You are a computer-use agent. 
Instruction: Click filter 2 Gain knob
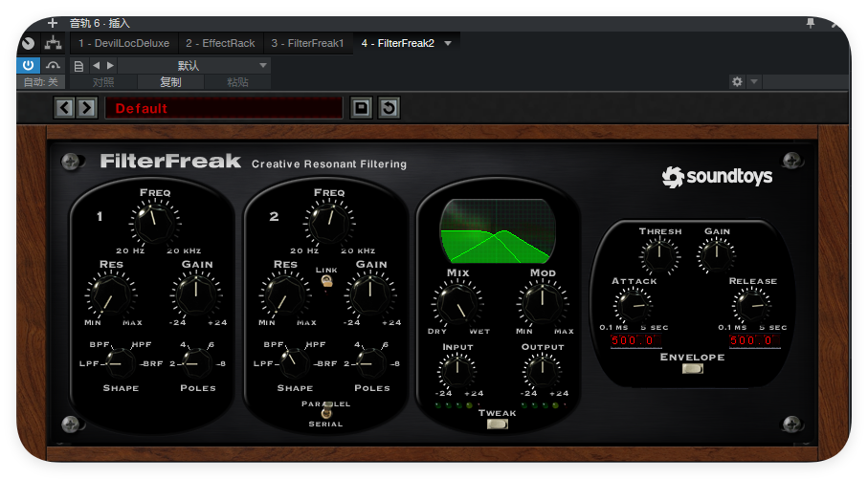tap(370, 295)
